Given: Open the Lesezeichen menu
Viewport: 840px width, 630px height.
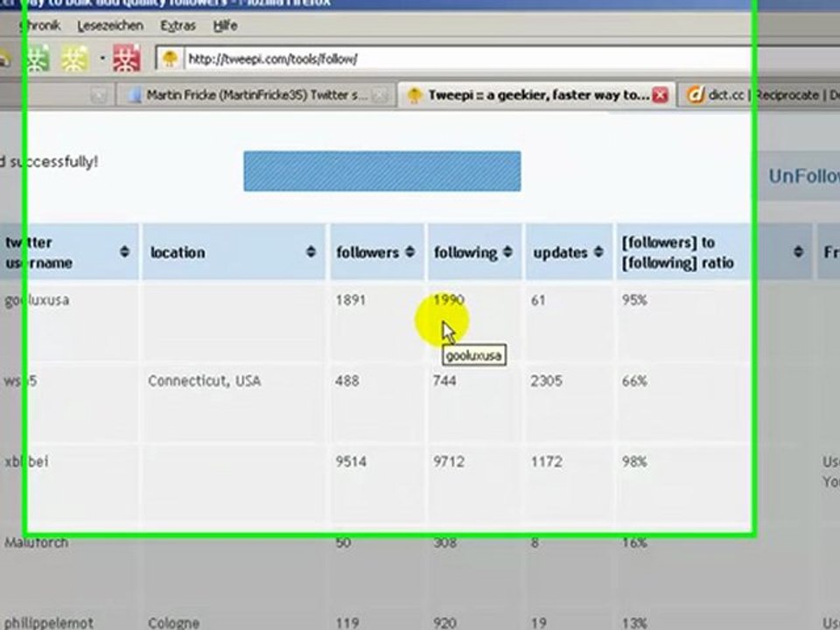Looking at the screenshot, I should tap(110, 25).
